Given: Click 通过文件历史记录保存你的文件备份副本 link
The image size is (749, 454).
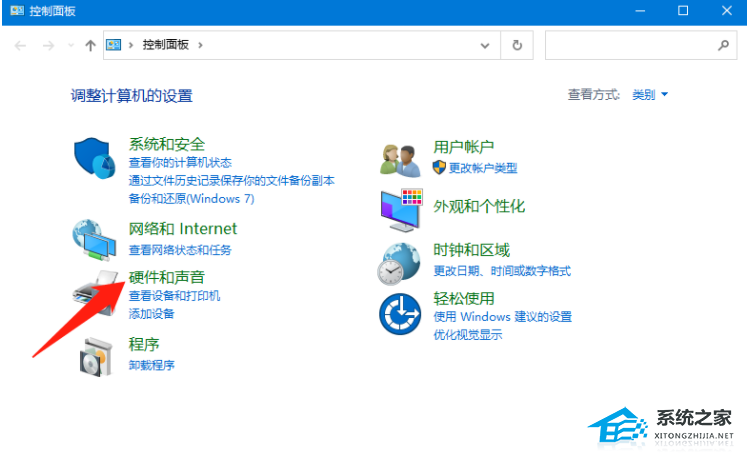Looking at the screenshot, I should coord(232,181).
